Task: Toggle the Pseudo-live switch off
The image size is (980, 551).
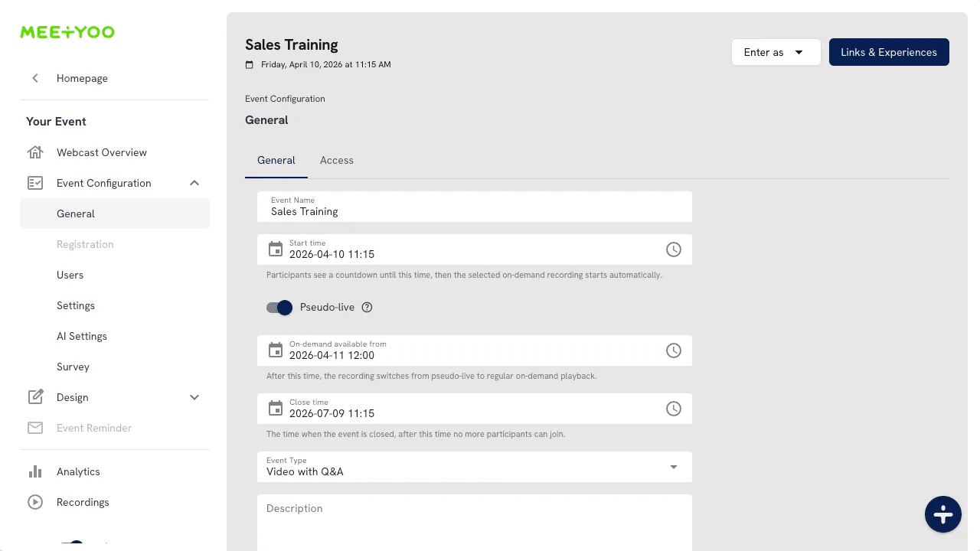Action: point(279,308)
